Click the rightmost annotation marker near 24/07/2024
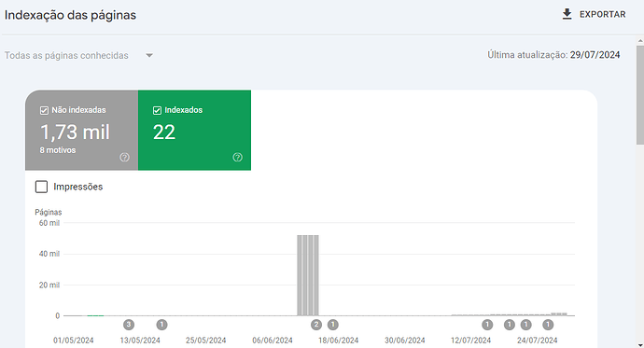Screen dimensions: 644x348 548,325
